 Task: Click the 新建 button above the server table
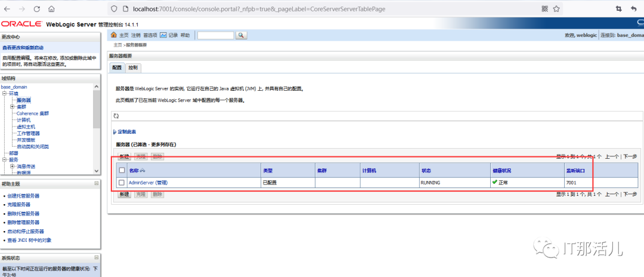point(125,156)
